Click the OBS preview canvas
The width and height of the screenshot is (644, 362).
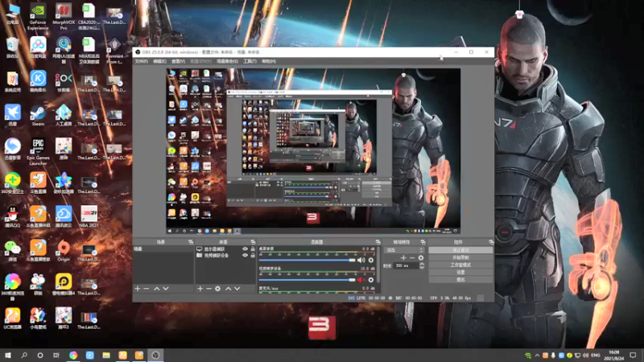313,151
